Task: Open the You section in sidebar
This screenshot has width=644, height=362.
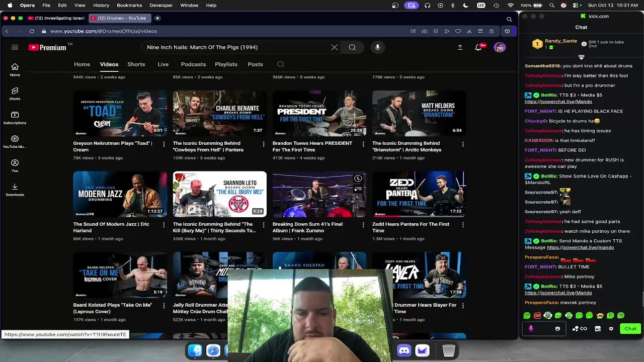Action: point(15,166)
